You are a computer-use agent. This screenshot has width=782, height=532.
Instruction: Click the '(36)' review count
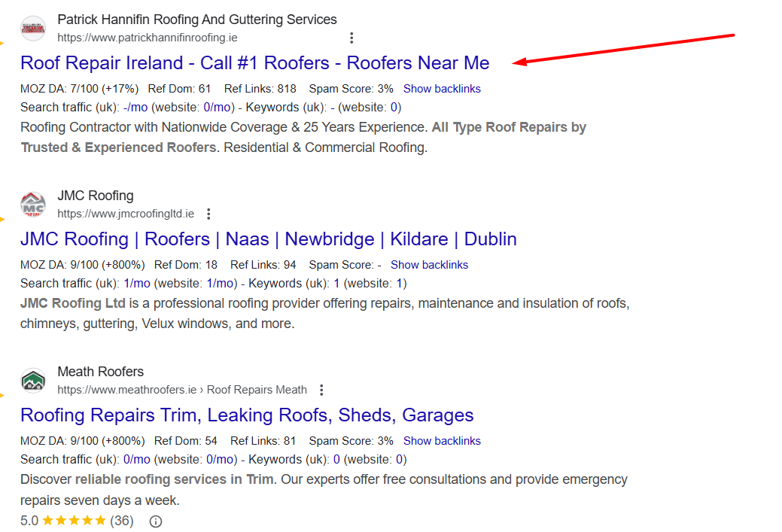pos(122,521)
